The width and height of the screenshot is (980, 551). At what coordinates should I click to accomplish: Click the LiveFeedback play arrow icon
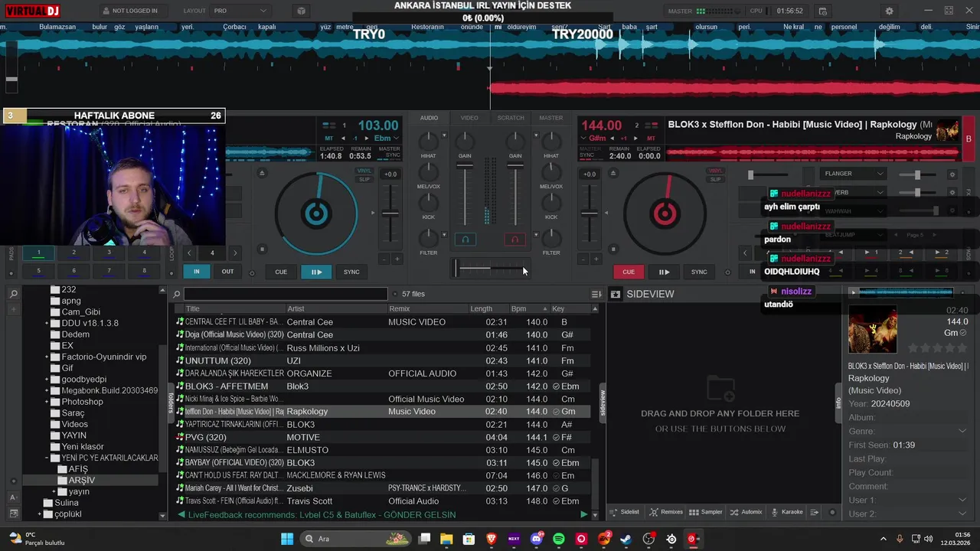(584, 515)
